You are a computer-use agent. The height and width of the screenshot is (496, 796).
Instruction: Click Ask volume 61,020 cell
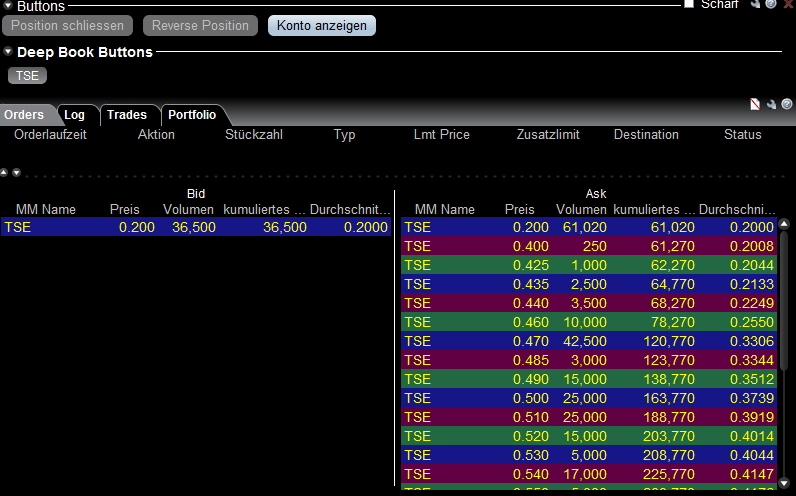585,227
